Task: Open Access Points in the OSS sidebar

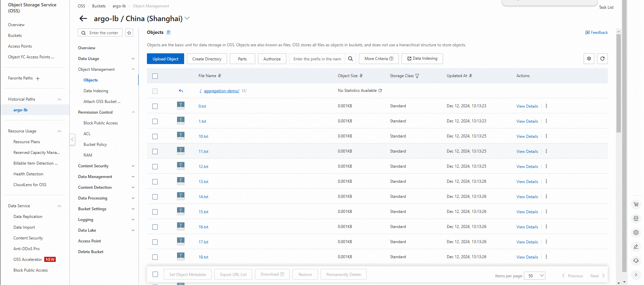Action: click(20, 46)
